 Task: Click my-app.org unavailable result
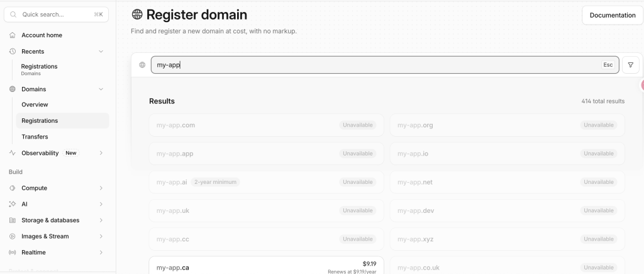(x=508, y=125)
